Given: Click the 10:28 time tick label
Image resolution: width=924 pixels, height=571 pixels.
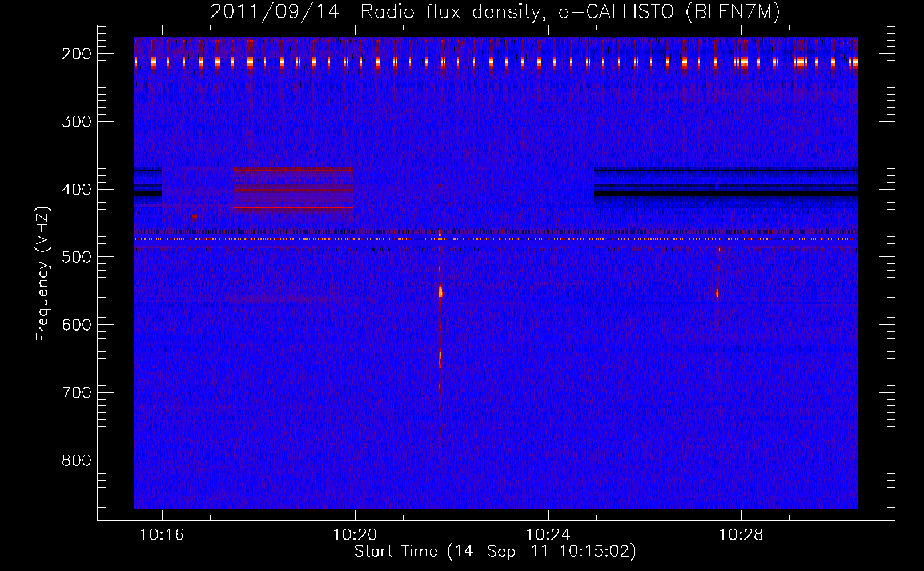Looking at the screenshot, I should point(741,535).
